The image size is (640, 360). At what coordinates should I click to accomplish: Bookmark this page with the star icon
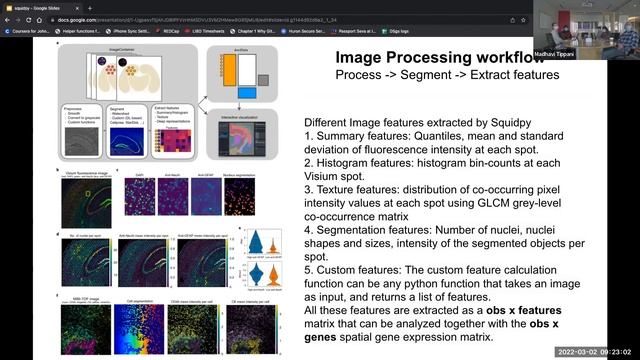(x=523, y=20)
